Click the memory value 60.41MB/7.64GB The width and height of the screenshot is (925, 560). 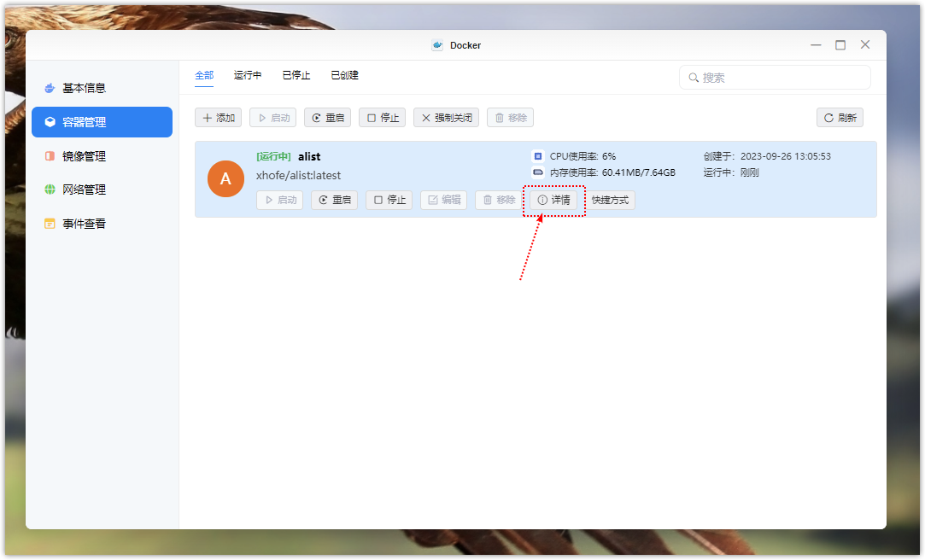pyautogui.click(x=638, y=172)
